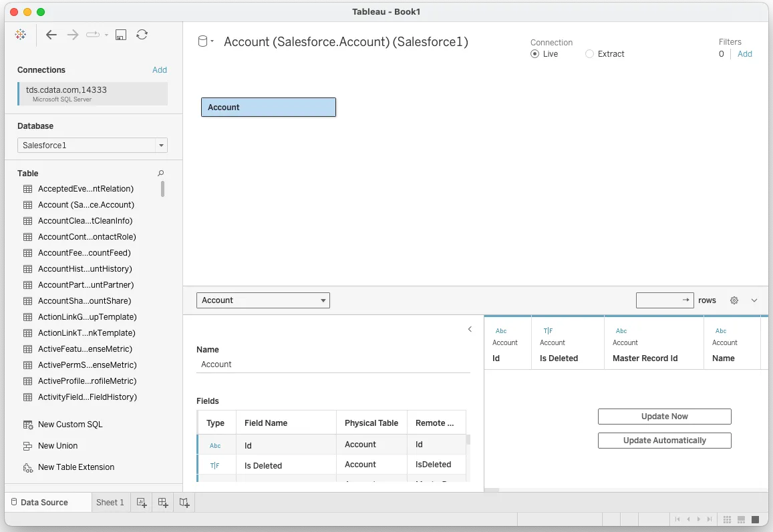773x532 pixels.
Task: Add a filter using the Filters Add link
Action: pyautogui.click(x=744, y=54)
